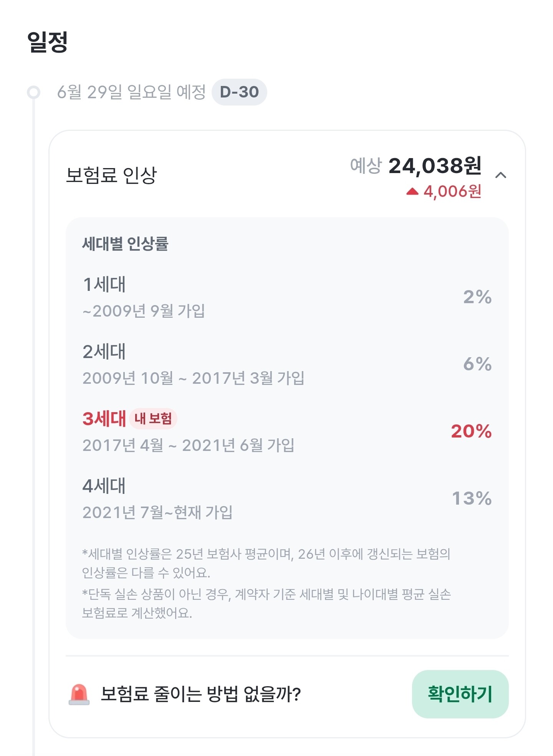Tap the 6월 29일 일요일 예정 date
This screenshot has height=756, width=553.
coord(131,92)
